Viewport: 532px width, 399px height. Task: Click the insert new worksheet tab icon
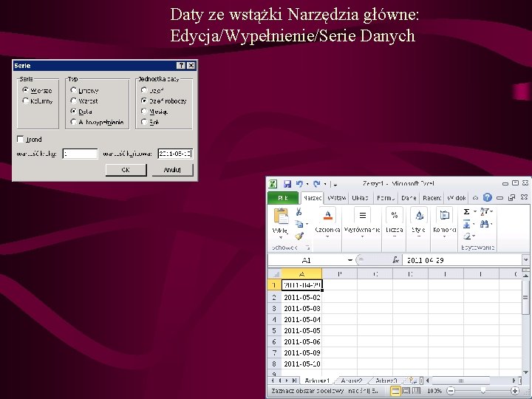pyautogui.click(x=412, y=381)
